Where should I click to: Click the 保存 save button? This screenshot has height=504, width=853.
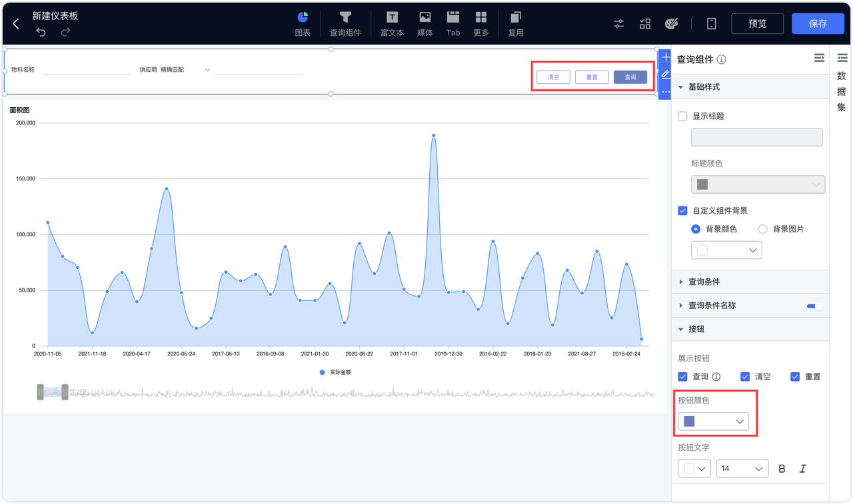pos(818,23)
